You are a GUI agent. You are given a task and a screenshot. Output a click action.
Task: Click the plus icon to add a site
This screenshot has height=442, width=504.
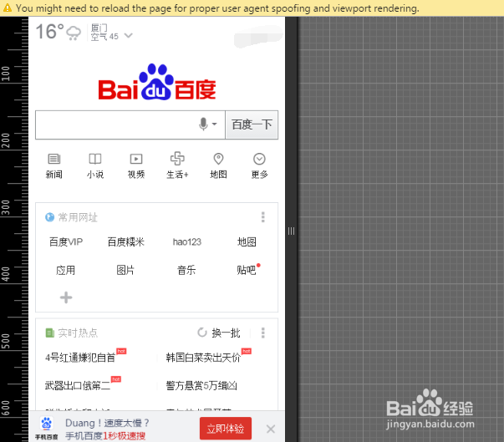tap(66, 297)
